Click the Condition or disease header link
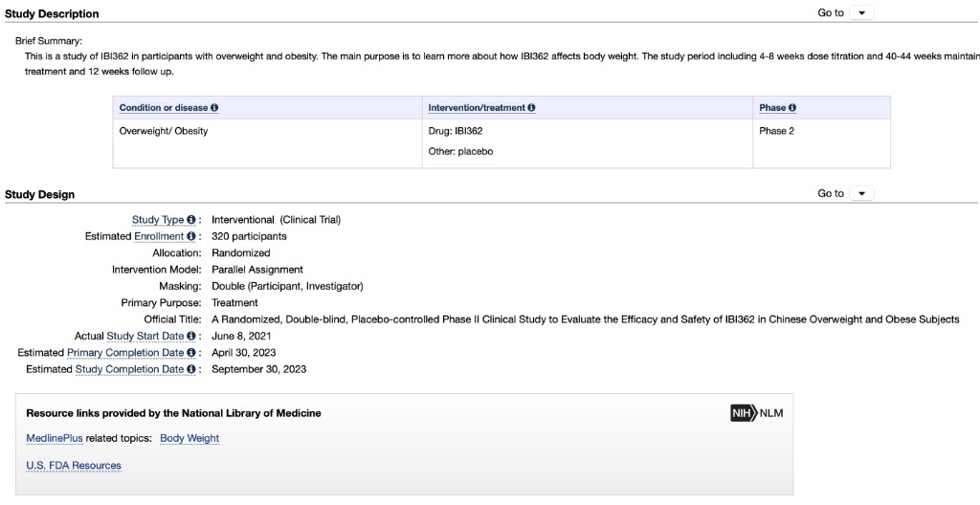This screenshot has width=980, height=505. (x=163, y=108)
